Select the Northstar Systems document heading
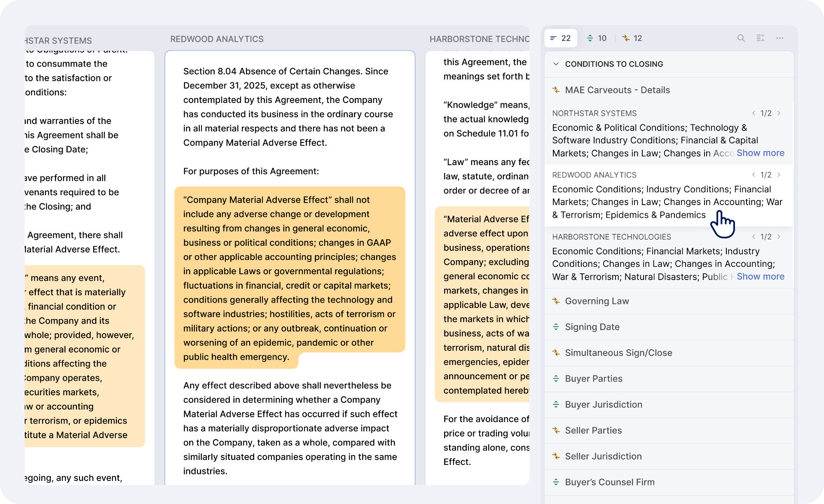Viewport: 824px width, 504px height. (x=58, y=41)
